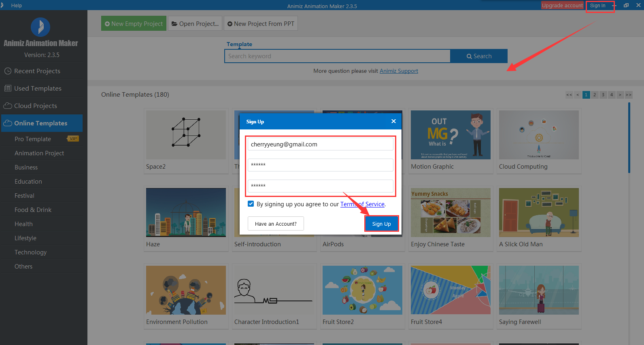The height and width of the screenshot is (345, 644).
Task: Select Education category
Action: [x=28, y=181]
